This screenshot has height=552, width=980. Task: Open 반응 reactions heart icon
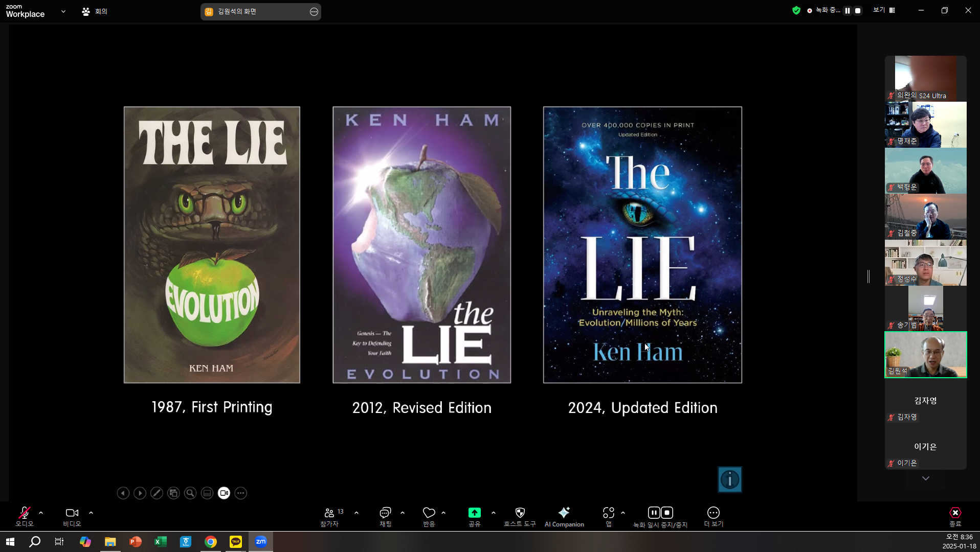pos(429,513)
